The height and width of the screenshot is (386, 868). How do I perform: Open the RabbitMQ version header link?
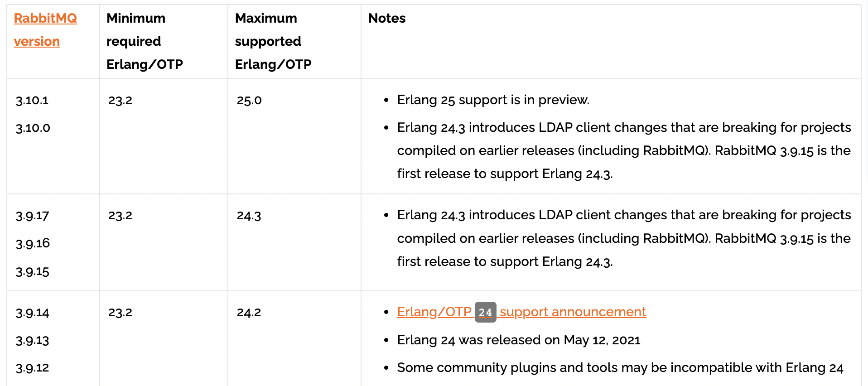tap(45, 29)
